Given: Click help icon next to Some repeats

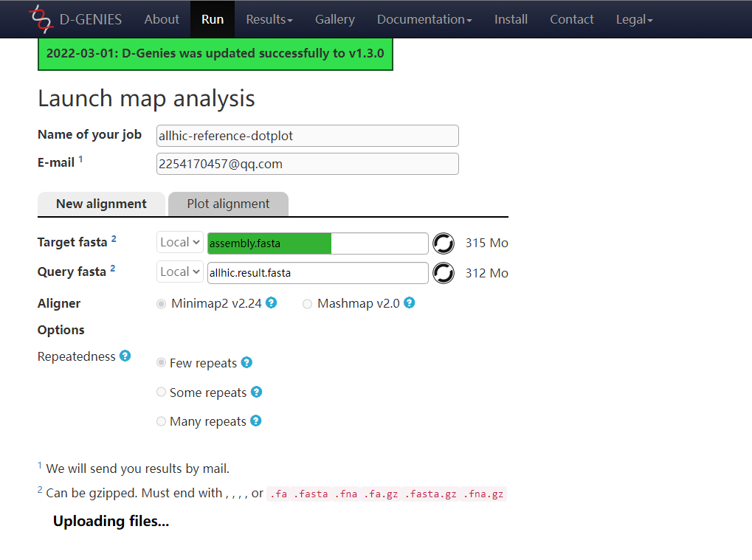Looking at the screenshot, I should (256, 393).
